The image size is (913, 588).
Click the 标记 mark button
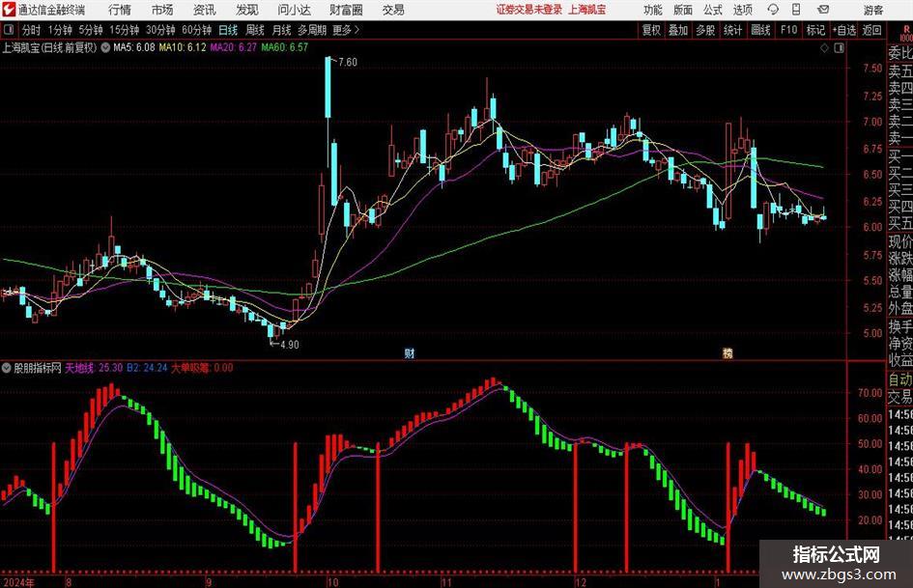tap(815, 30)
